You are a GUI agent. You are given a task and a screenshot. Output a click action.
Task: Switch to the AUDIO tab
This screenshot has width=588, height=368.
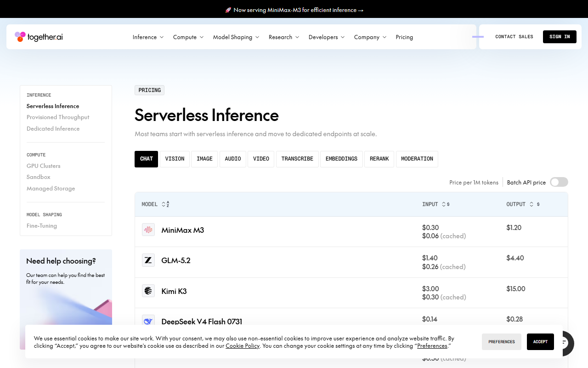tap(233, 159)
